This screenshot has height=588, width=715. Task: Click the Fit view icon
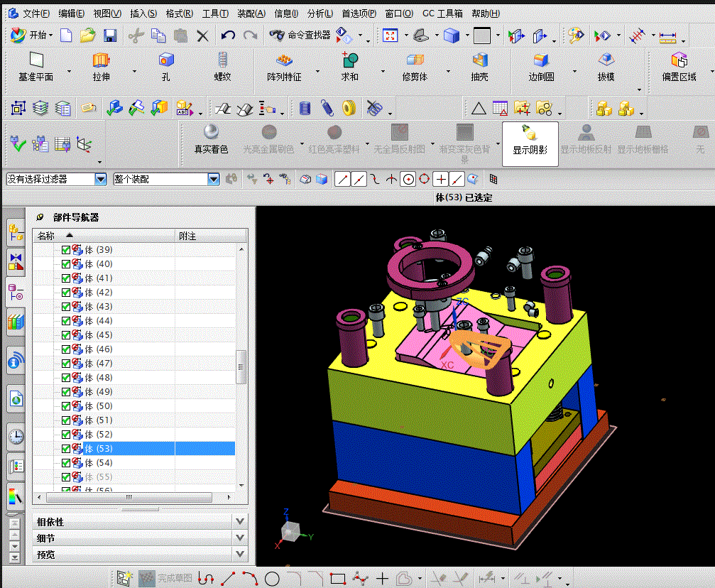pyautogui.click(x=391, y=35)
